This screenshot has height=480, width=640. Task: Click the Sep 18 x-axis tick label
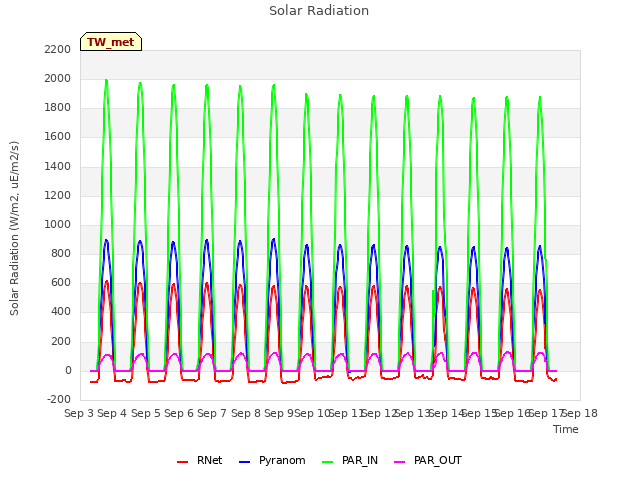(x=580, y=413)
